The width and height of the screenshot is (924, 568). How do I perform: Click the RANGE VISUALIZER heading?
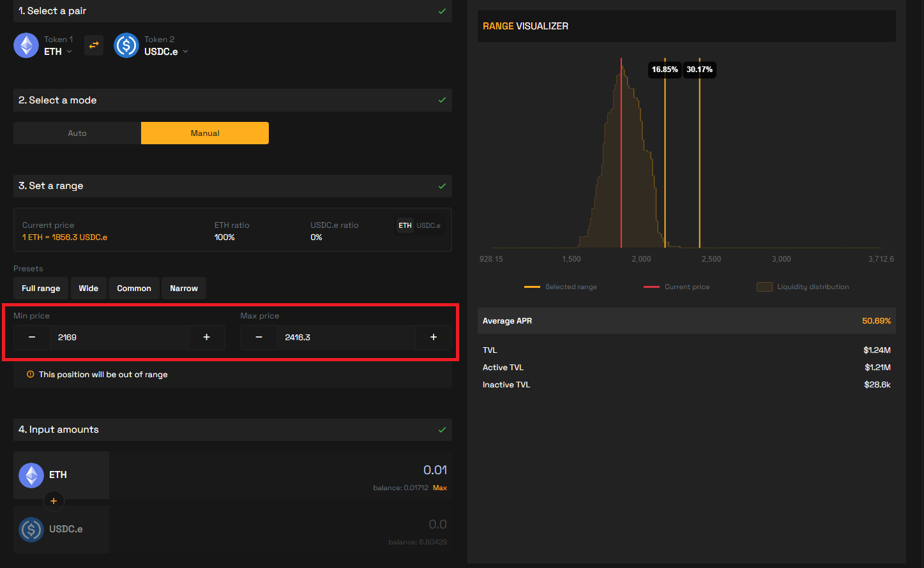526,26
